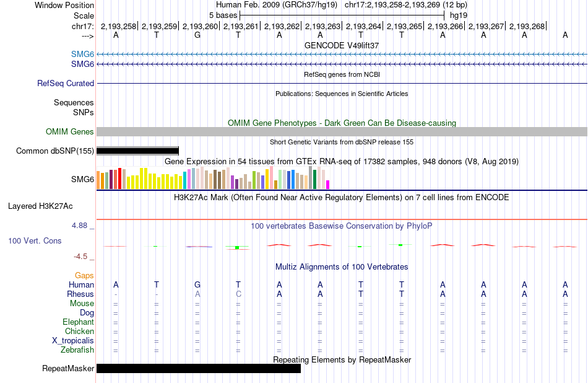Image resolution: width=588 pixels, height=383 pixels.
Task: Click the Scale label
Action: tap(84, 15)
